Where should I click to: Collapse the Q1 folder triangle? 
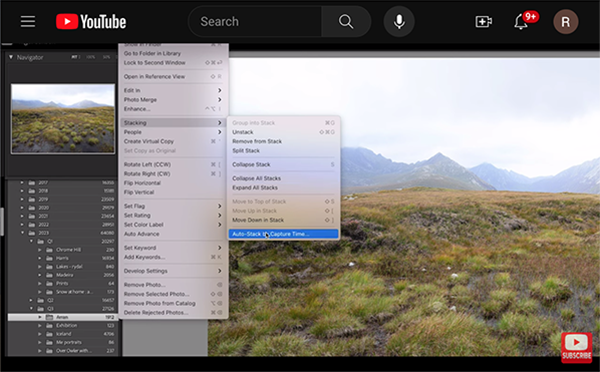tap(31, 241)
